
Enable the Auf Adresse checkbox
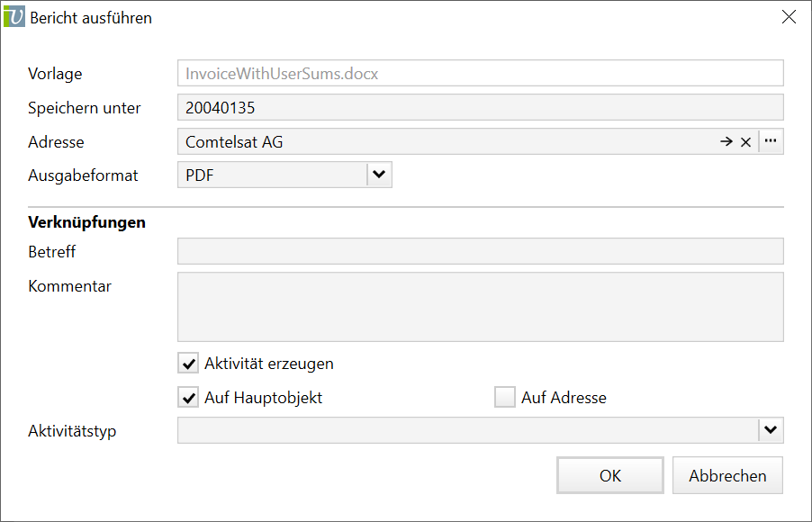click(x=505, y=398)
